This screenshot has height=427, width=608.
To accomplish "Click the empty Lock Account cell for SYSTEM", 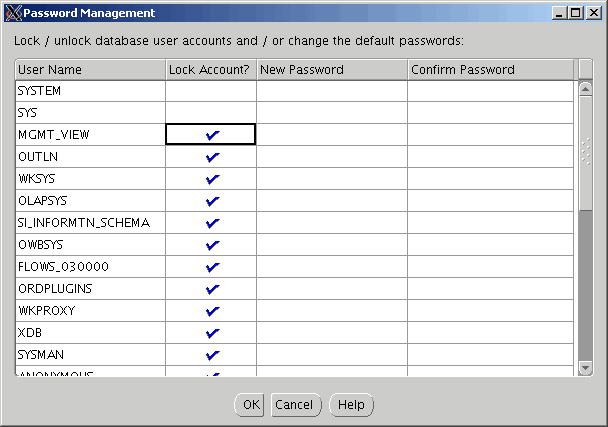I will (211, 91).
